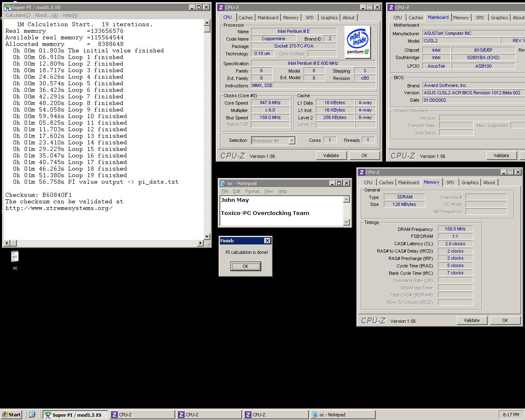Click the DRAM Frequency value 158.0 MHz
This screenshot has height=420, width=525.
[455, 229]
